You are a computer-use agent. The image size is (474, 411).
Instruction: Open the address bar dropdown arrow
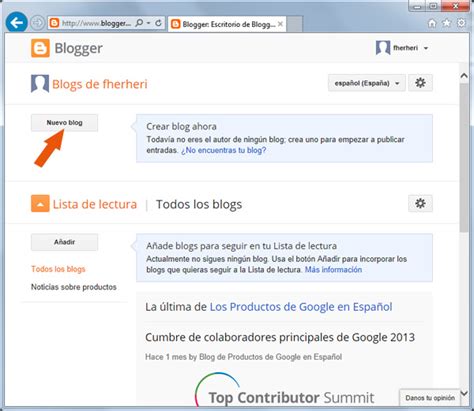(149, 23)
